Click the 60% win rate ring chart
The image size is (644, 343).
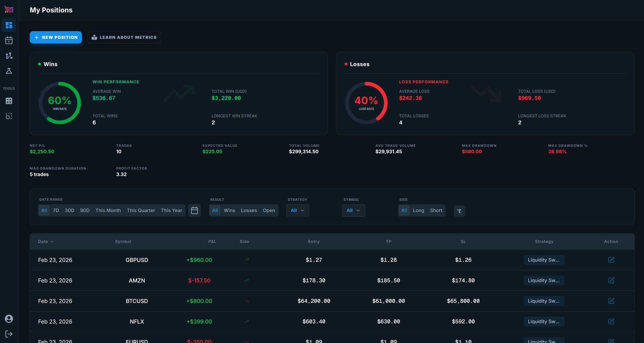(60, 102)
